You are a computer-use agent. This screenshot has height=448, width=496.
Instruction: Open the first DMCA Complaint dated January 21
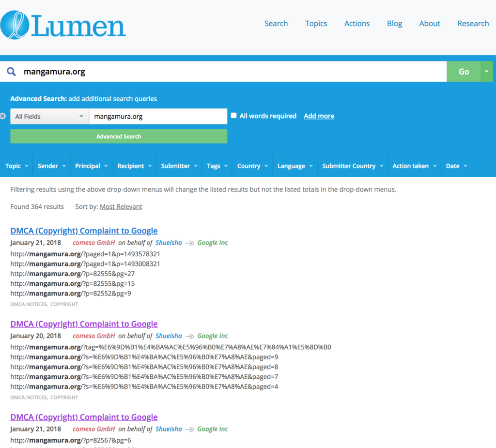click(x=84, y=231)
